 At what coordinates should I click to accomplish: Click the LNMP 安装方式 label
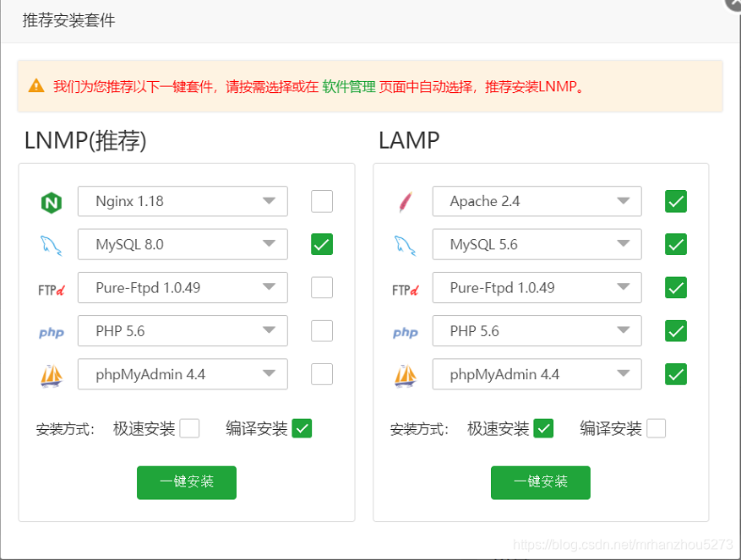(65, 429)
